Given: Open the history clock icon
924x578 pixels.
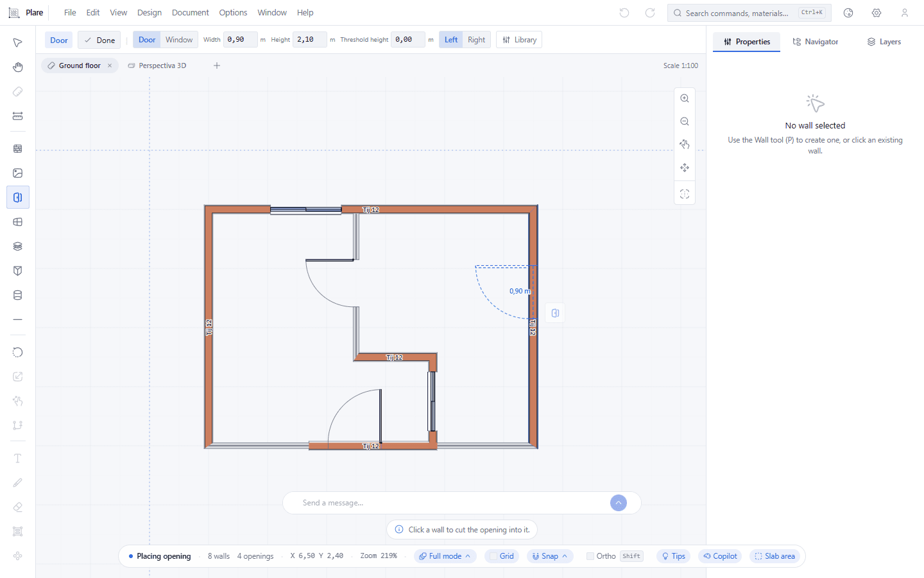Looking at the screenshot, I should click(x=848, y=13).
